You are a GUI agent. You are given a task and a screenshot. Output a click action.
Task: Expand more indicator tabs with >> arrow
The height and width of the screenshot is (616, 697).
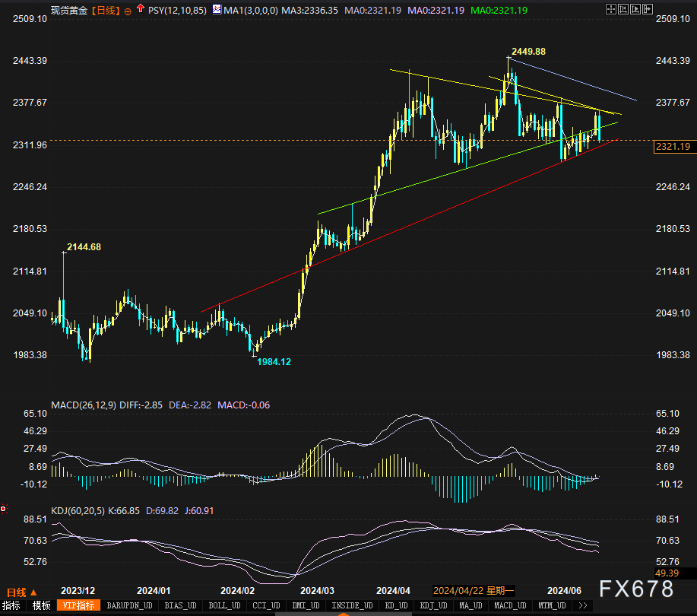pyautogui.click(x=583, y=606)
